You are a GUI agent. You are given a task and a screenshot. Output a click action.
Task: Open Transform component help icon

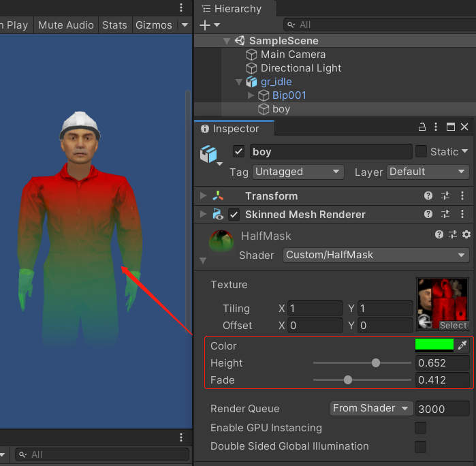[x=428, y=196]
